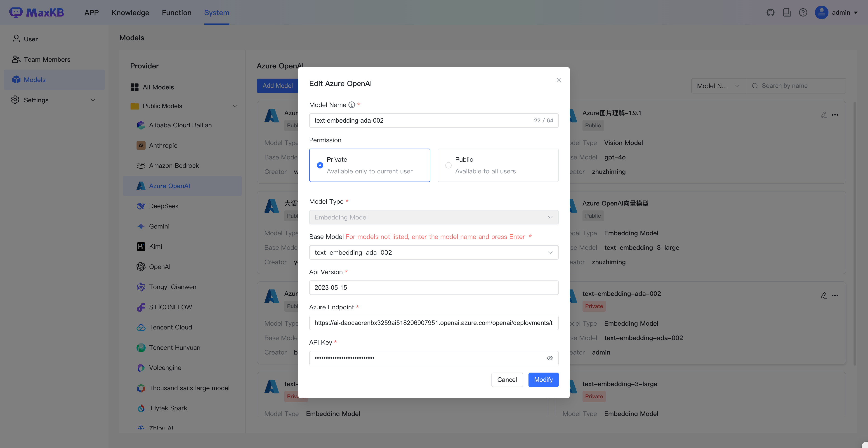Viewport: 868px width, 448px height.
Task: Open the Model N... filter dropdown
Action: coord(718,86)
